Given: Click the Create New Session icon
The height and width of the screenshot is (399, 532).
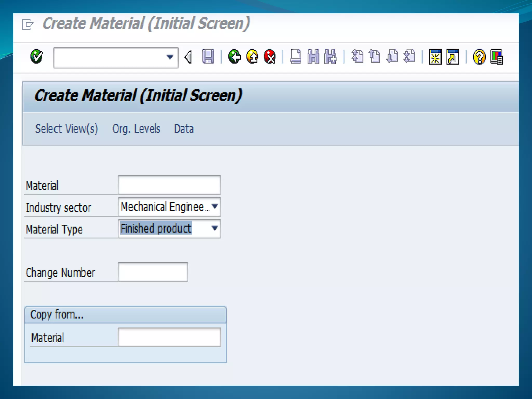Looking at the screenshot, I should click(x=435, y=56).
